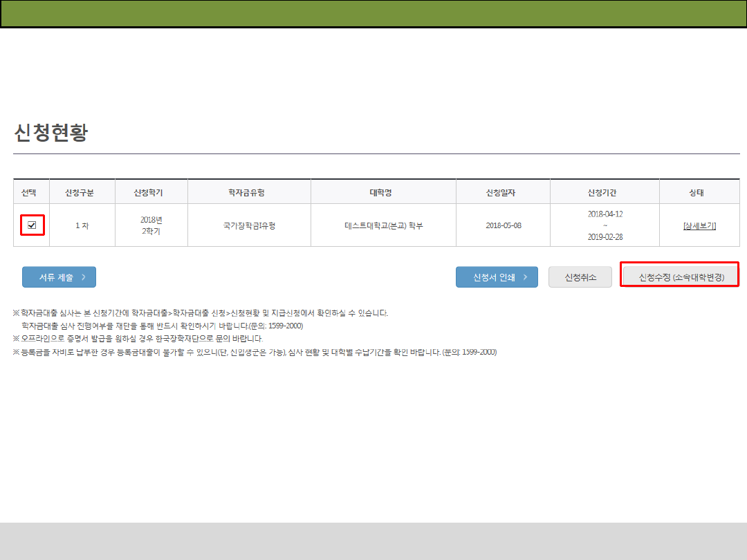Click the chevron icon on 신청서 인쇄

[x=526, y=277]
